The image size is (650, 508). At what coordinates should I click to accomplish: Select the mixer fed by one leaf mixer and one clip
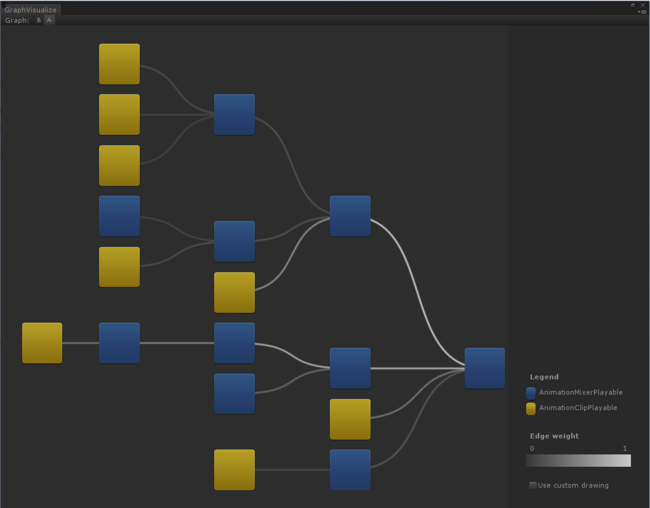235,241
